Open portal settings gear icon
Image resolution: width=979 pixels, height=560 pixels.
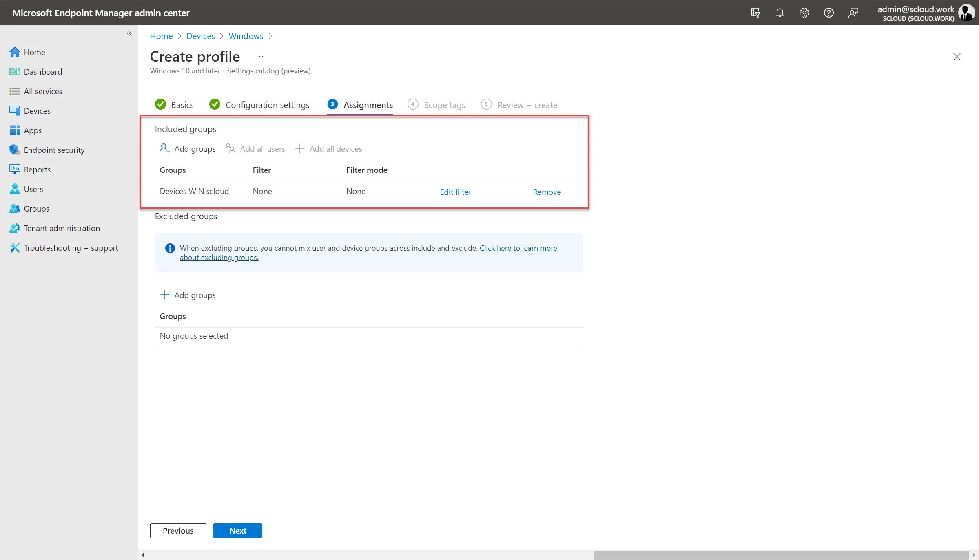tap(804, 13)
